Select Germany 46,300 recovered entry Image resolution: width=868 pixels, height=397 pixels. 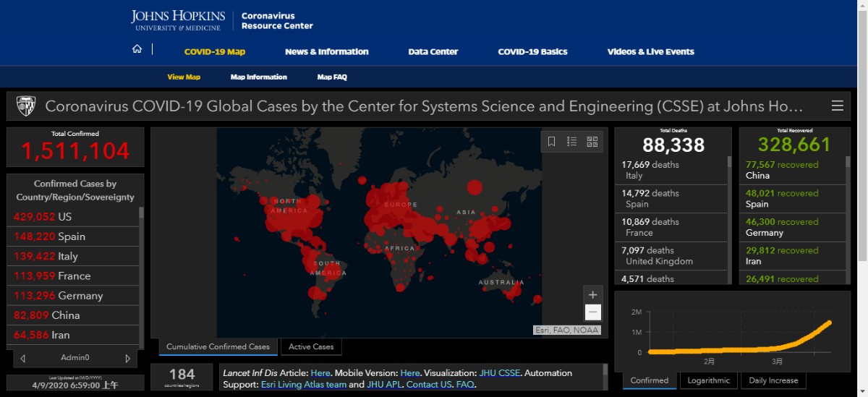(x=792, y=227)
